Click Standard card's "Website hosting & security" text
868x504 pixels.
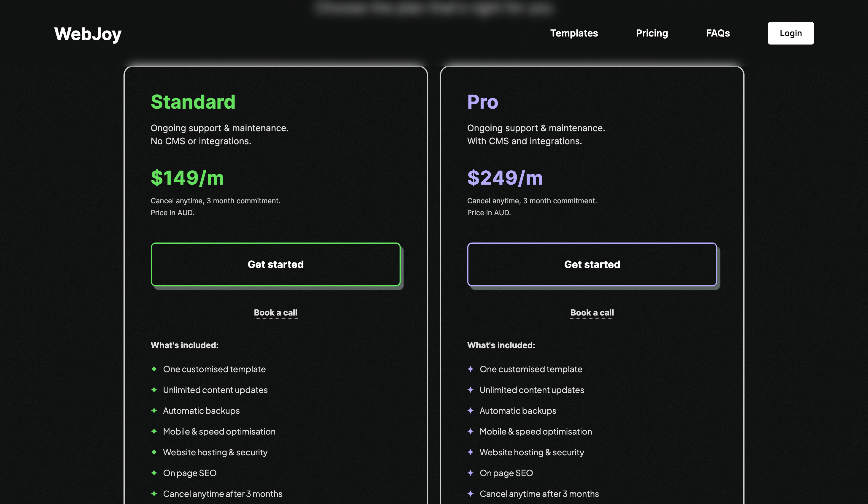(215, 452)
